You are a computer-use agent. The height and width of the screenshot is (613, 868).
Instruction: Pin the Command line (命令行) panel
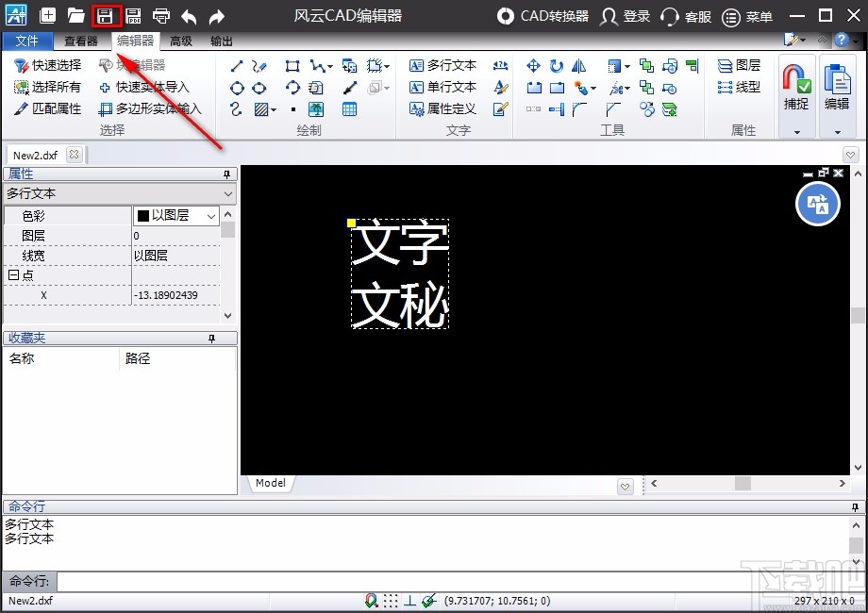[x=856, y=506]
